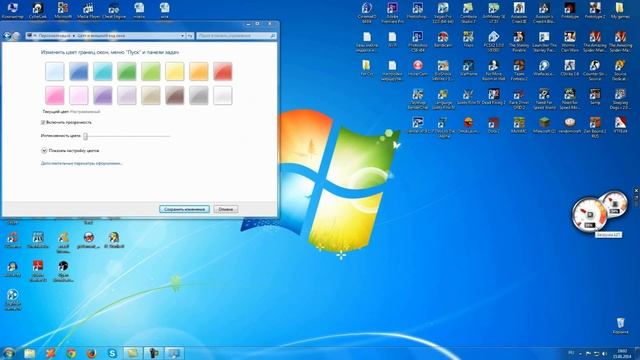Click the Cancel button in color window
This screenshot has width=640, height=360.
[x=226, y=209]
